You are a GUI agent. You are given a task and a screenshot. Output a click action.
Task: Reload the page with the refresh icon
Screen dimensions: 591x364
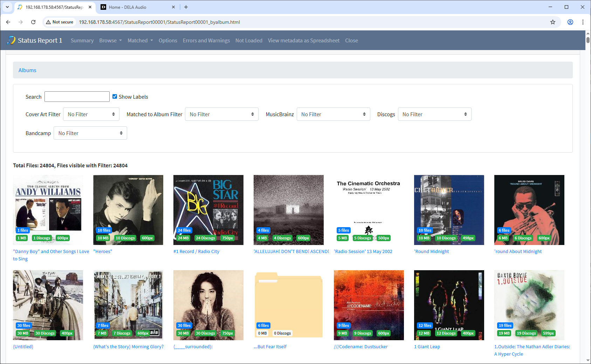coord(33,22)
